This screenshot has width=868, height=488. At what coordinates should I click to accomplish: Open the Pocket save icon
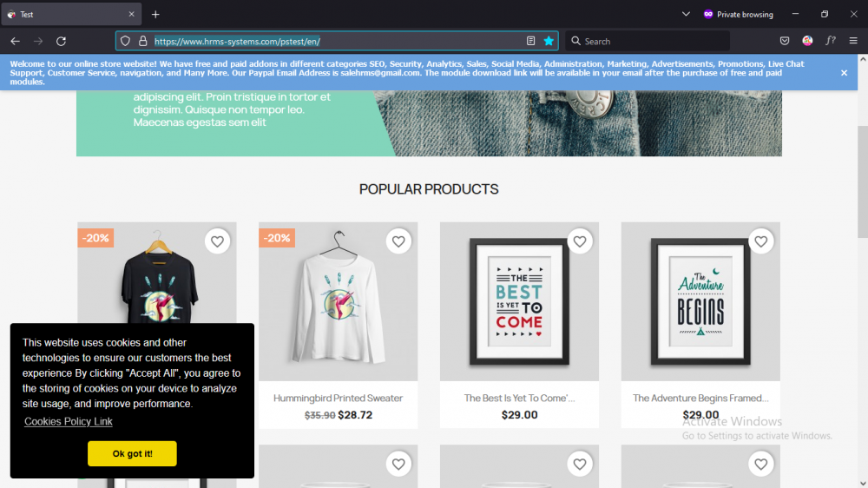tap(785, 41)
